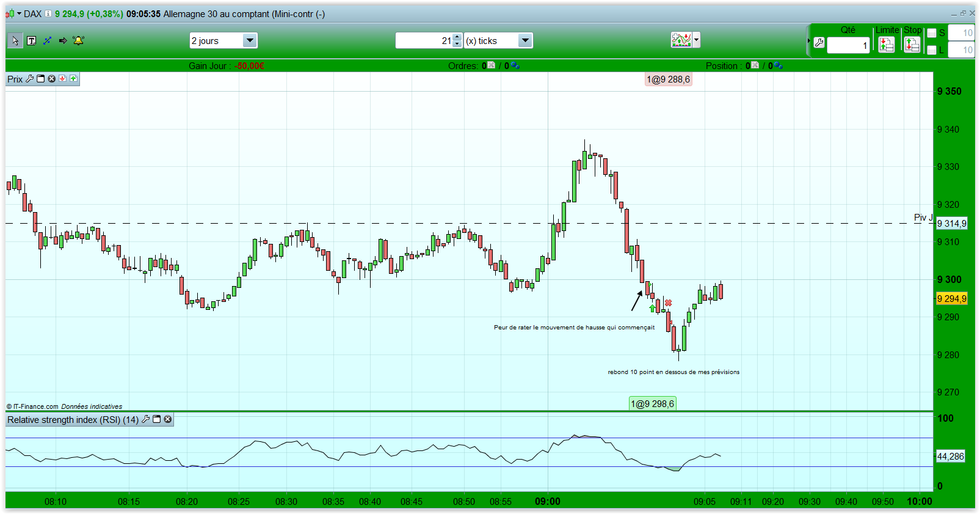Click the Qté quantity input field
980x514 pixels.
click(x=848, y=45)
